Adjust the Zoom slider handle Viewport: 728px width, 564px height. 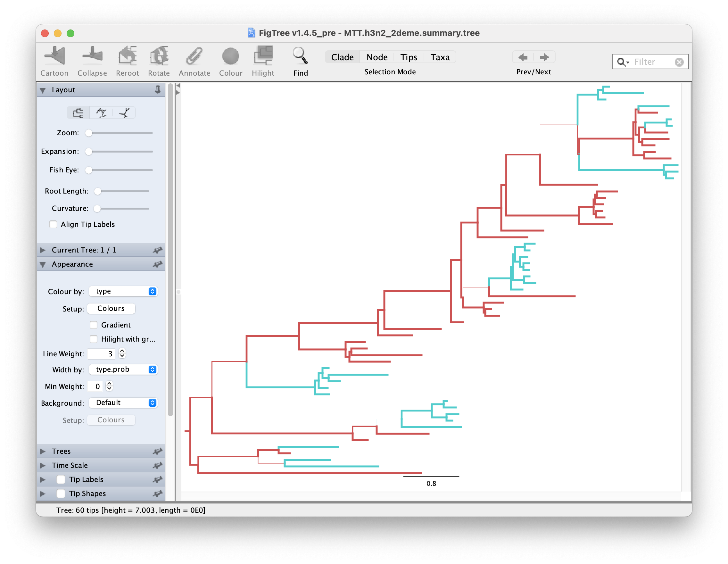(89, 133)
